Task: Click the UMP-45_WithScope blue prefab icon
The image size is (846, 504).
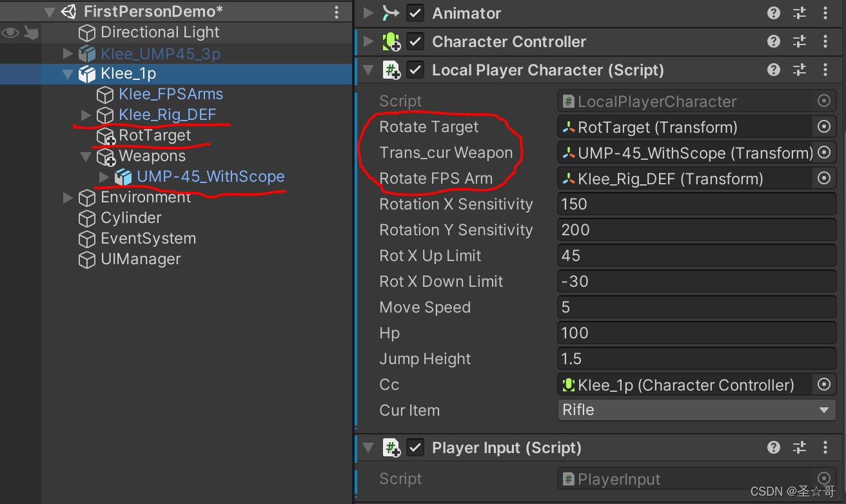Action: [x=123, y=177]
